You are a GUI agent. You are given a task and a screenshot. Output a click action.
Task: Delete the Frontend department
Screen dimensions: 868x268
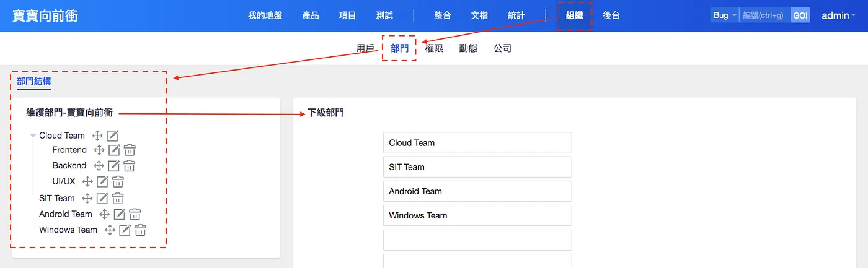coord(130,150)
